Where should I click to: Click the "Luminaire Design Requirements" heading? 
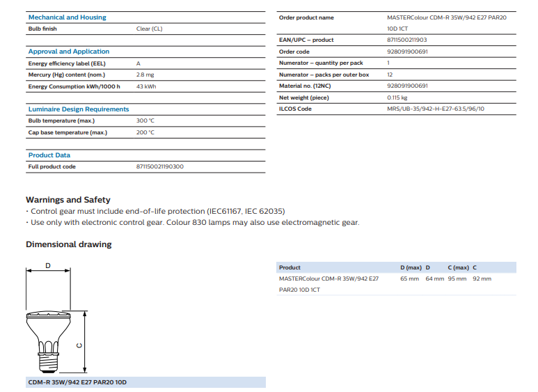pyautogui.click(x=78, y=109)
